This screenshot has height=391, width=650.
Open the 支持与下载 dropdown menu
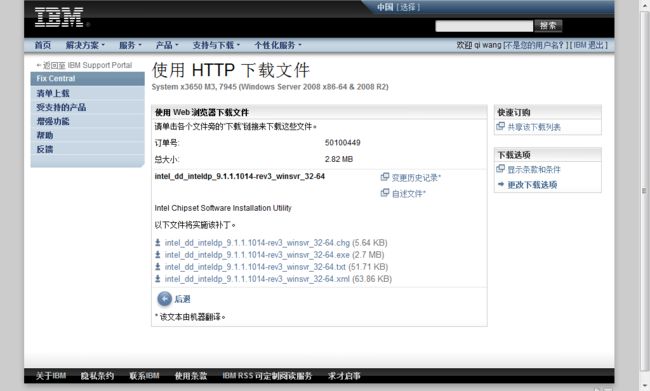tap(216, 45)
